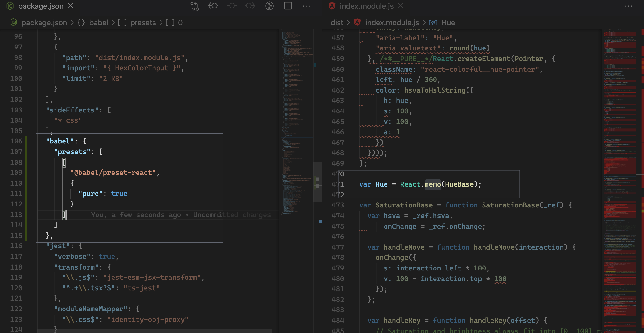Open the compare changes git icon
The height and width of the screenshot is (333, 644).
pyautogui.click(x=194, y=6)
